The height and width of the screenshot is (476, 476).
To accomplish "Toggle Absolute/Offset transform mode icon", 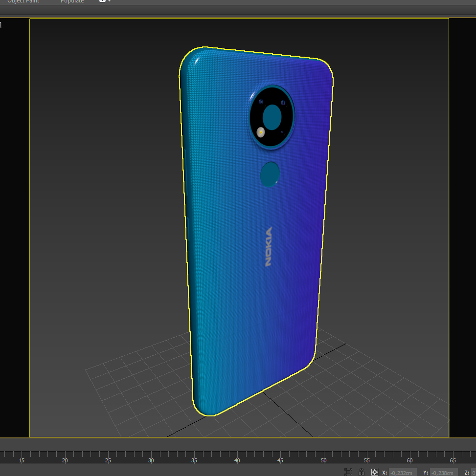I will click(x=374, y=472).
